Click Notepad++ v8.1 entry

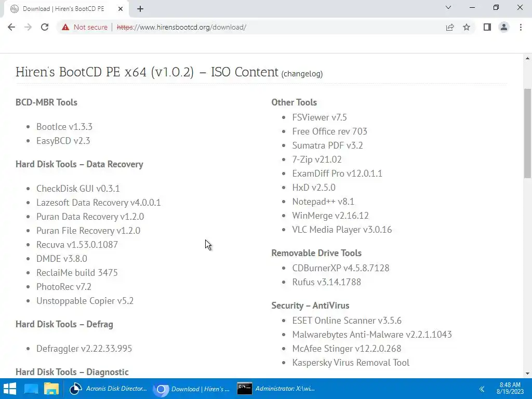(x=323, y=202)
